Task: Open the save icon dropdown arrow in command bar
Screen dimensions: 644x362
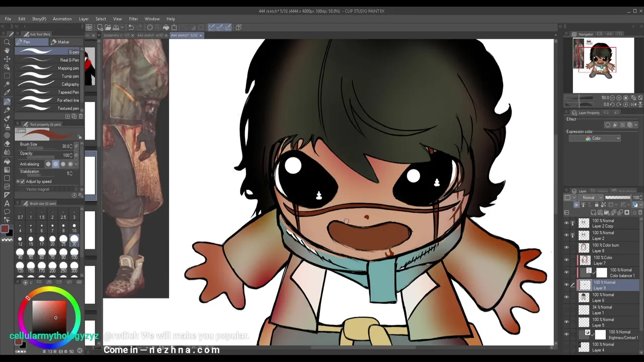Action: pos(122,27)
